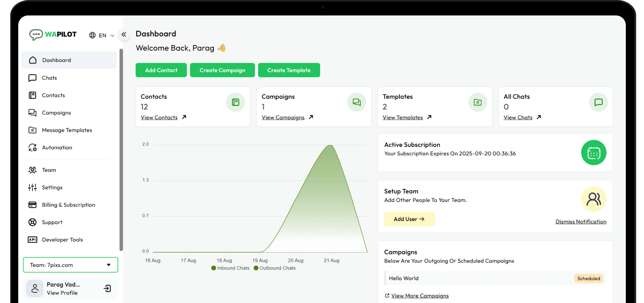This screenshot has height=303, width=644.
Task: Click the chart peak at 21 Aug
Action: tap(331, 145)
